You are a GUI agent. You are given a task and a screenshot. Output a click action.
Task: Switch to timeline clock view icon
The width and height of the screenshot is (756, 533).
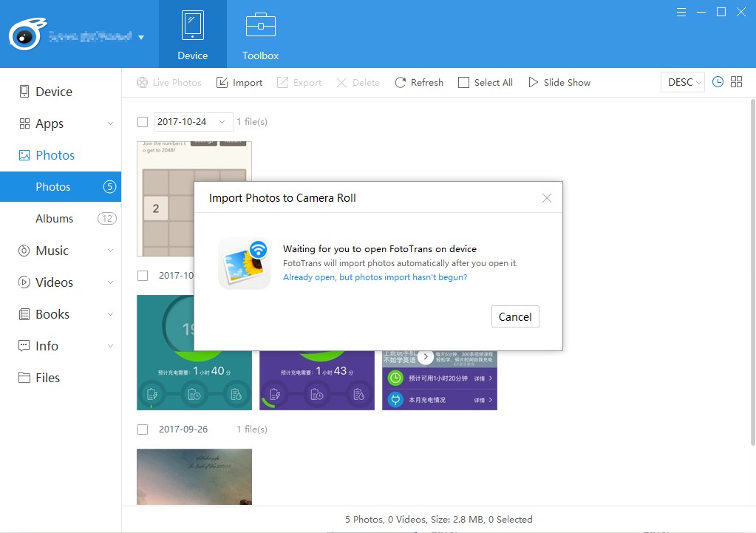pyautogui.click(x=718, y=82)
